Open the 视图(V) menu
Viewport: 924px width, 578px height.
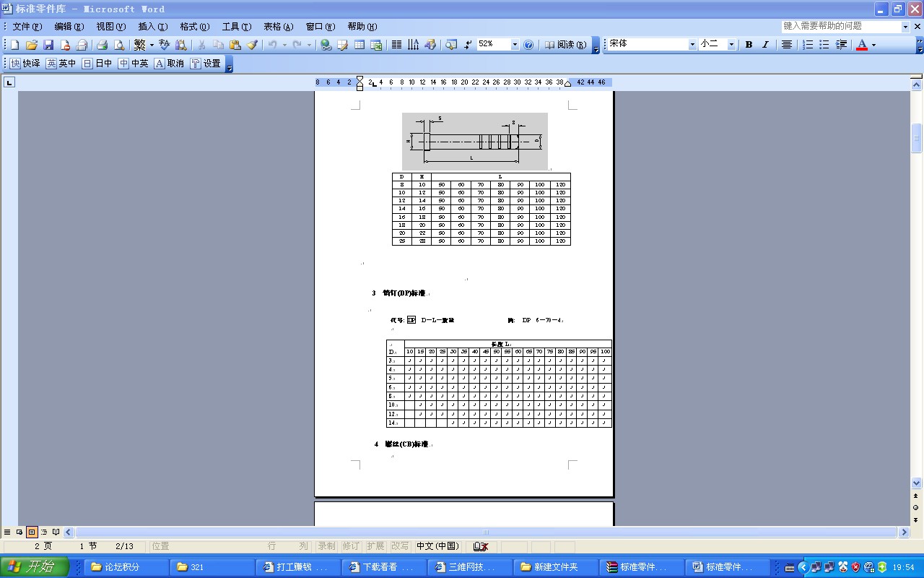click(111, 27)
